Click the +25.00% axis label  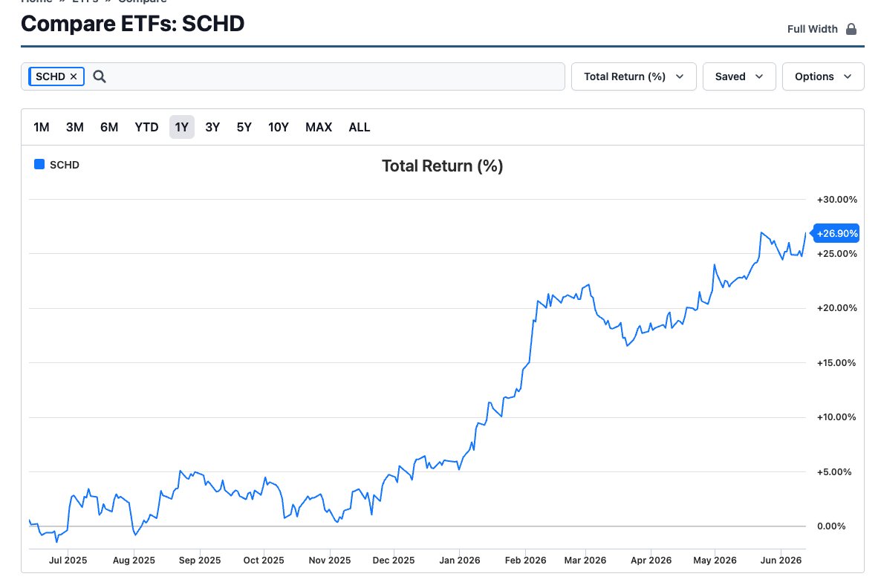[x=836, y=254]
